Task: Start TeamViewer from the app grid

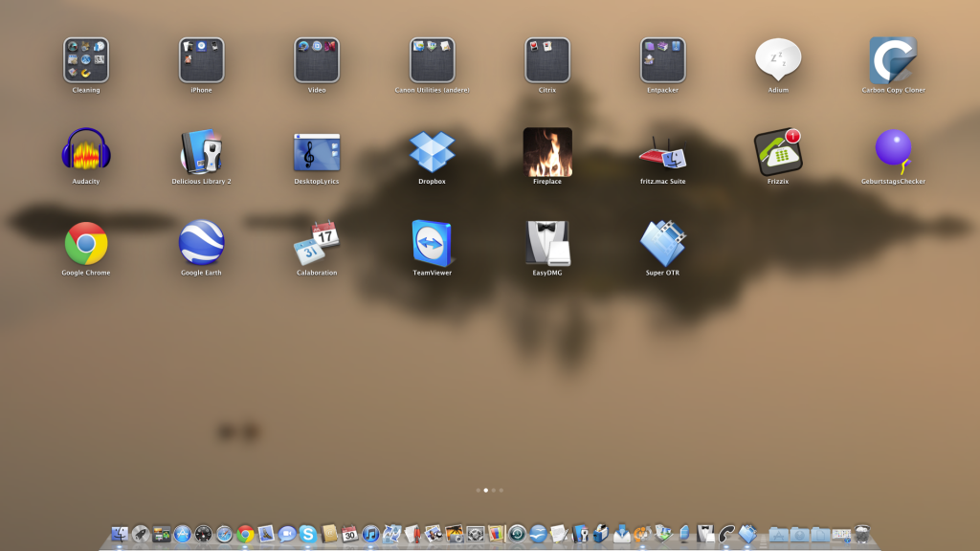Action: pos(432,243)
